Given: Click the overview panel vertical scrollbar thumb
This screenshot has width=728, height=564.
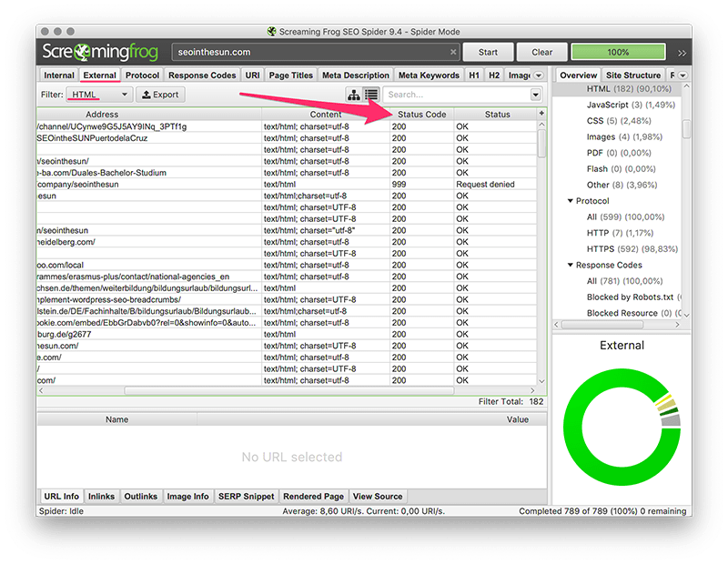Looking at the screenshot, I should [x=686, y=128].
